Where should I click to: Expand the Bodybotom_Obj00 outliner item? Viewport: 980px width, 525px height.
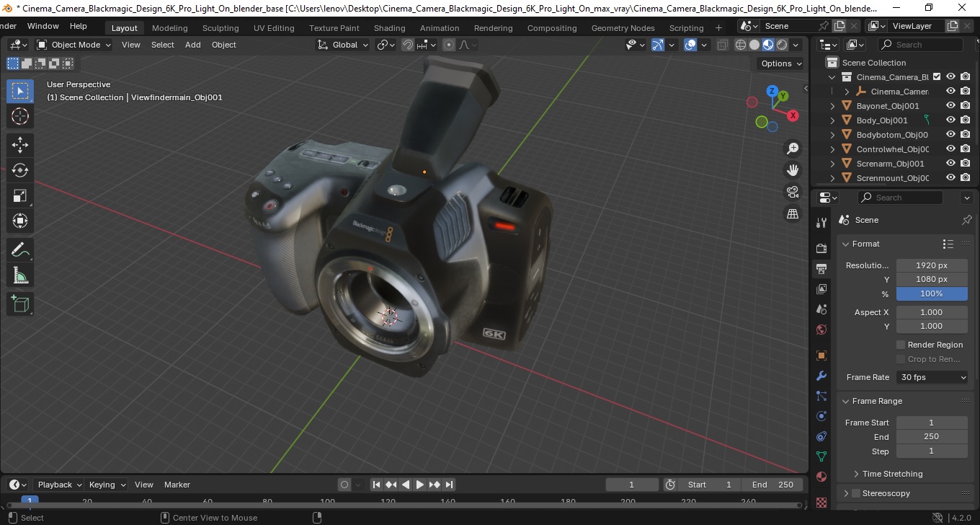tap(833, 135)
